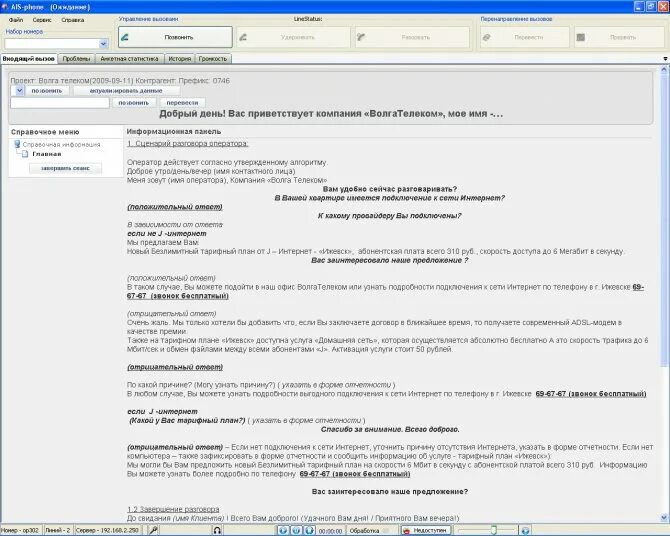
Task: Expand the small dropdown beside first позвонить
Action: (19, 91)
